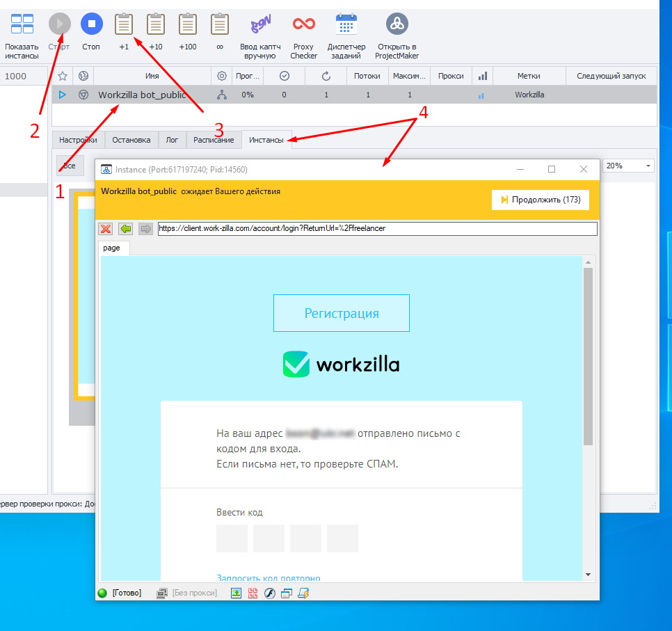672x631 pixels.
Task: Click Запросить код повторно link
Action: [x=269, y=577]
